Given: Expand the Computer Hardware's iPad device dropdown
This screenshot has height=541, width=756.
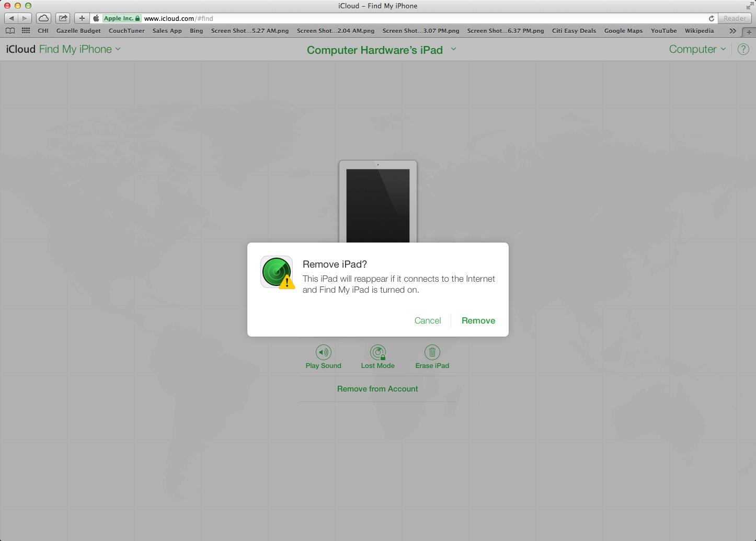Looking at the screenshot, I should pyautogui.click(x=382, y=50).
